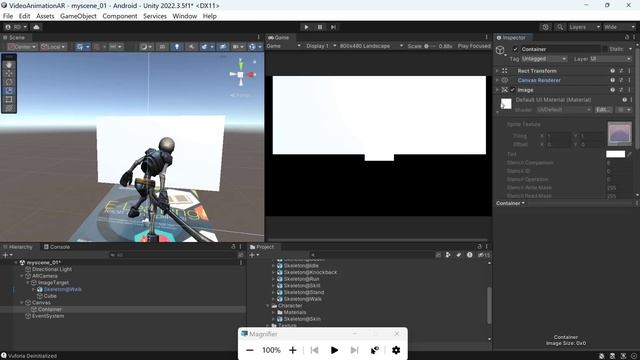Expand the Rect Transform component
The image size is (640, 360).
[x=497, y=71]
